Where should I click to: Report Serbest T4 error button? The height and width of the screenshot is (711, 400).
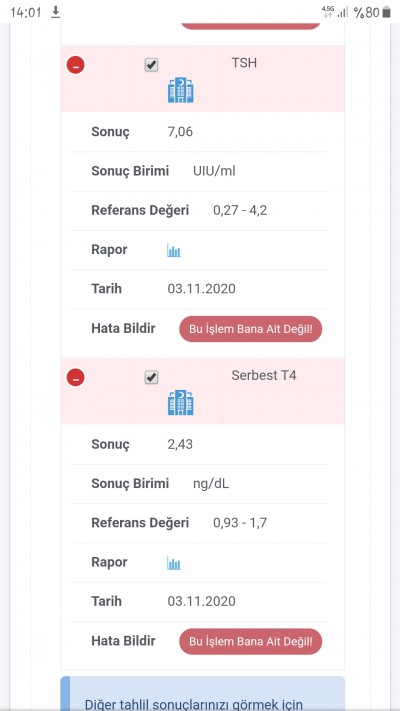coord(251,641)
